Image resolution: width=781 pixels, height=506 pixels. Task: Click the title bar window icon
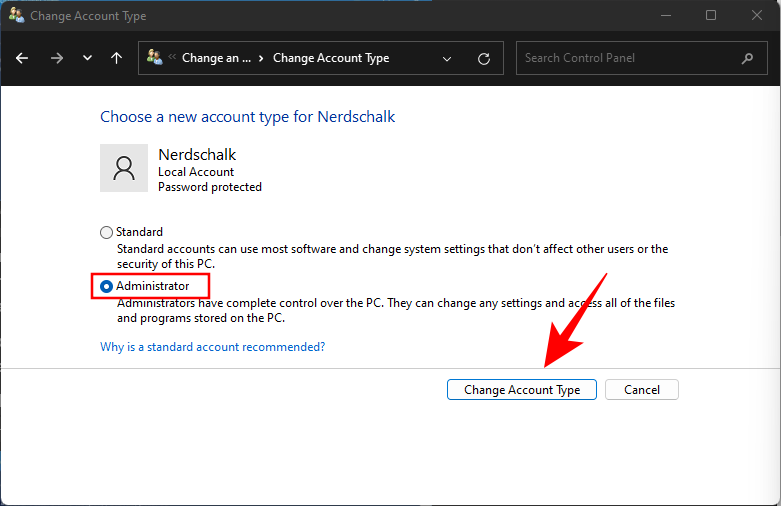16,15
